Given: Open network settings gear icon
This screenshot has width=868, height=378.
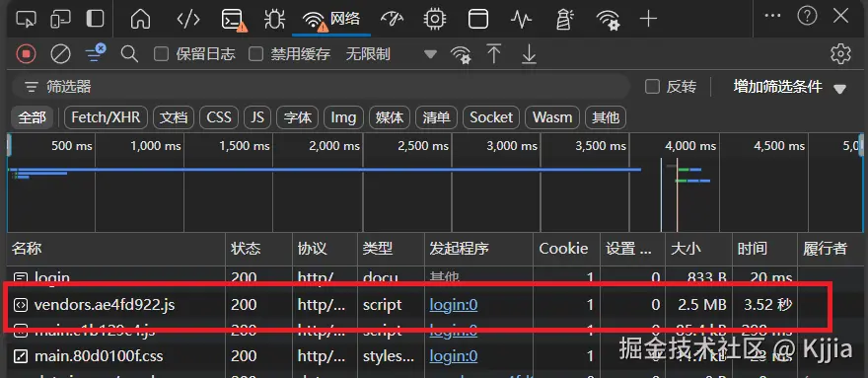Looking at the screenshot, I should (x=840, y=53).
